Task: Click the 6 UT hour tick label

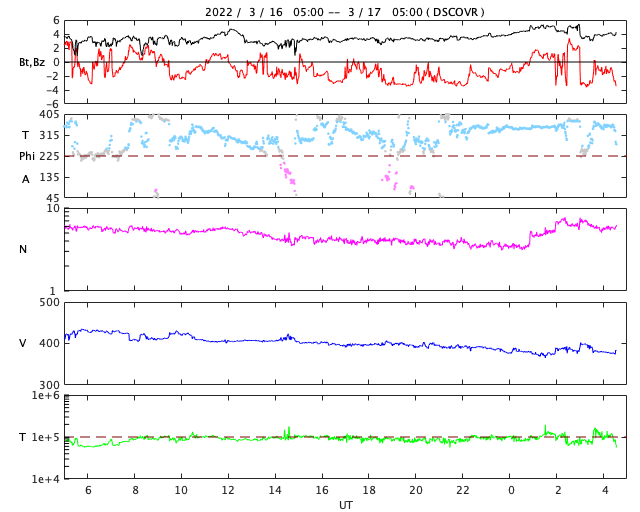Action: (88, 490)
